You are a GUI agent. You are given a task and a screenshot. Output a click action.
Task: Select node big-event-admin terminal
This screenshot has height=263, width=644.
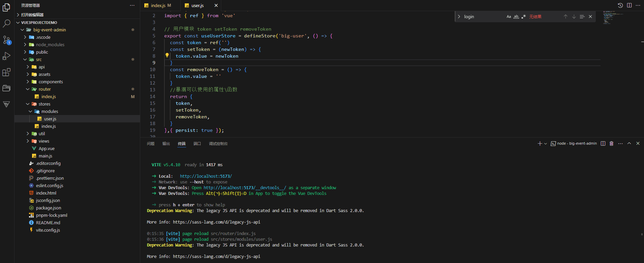[574, 144]
